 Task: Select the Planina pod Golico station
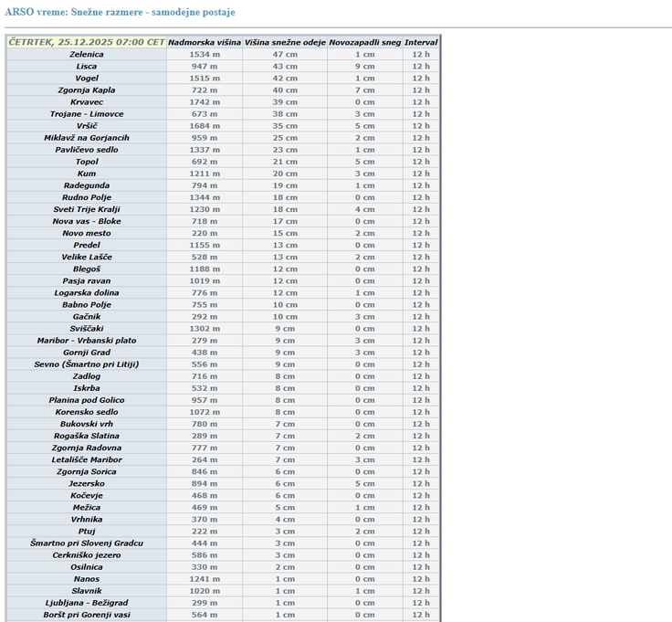point(87,400)
